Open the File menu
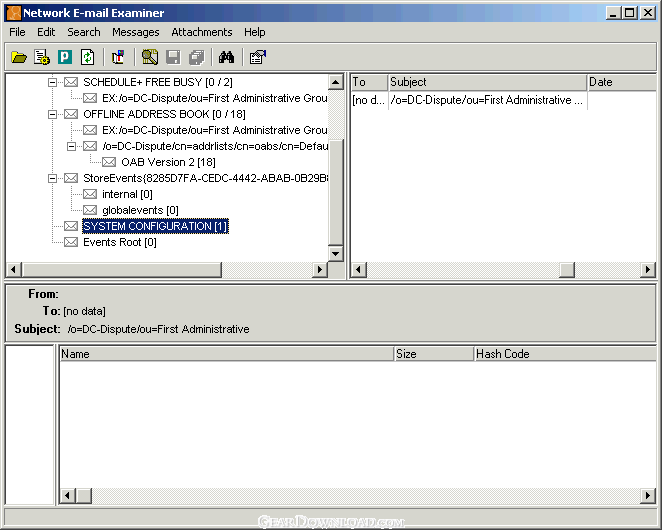The height and width of the screenshot is (530, 662). [17, 32]
